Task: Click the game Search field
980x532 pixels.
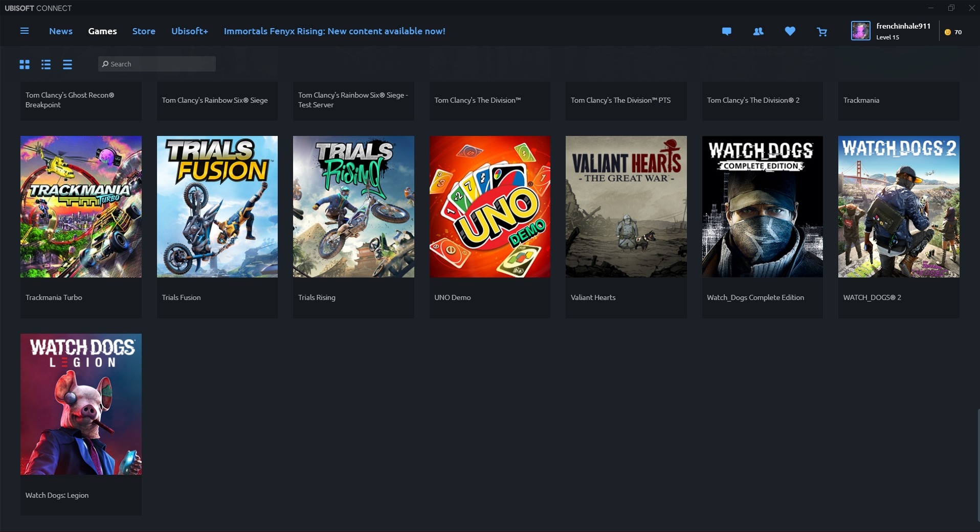Action: coord(157,64)
